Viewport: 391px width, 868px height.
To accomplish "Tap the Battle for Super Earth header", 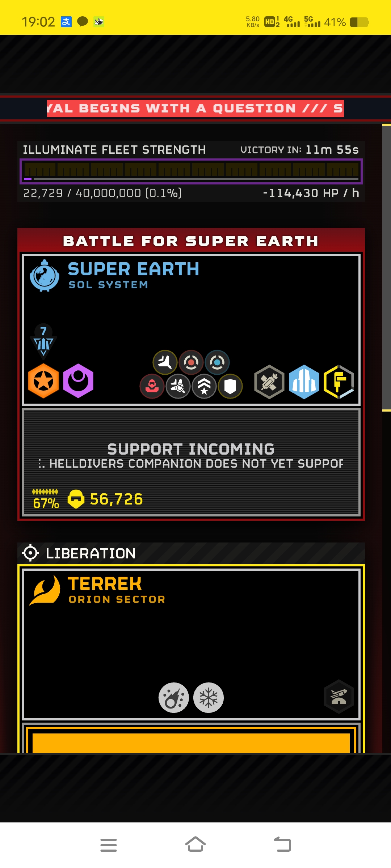I will point(191,241).
